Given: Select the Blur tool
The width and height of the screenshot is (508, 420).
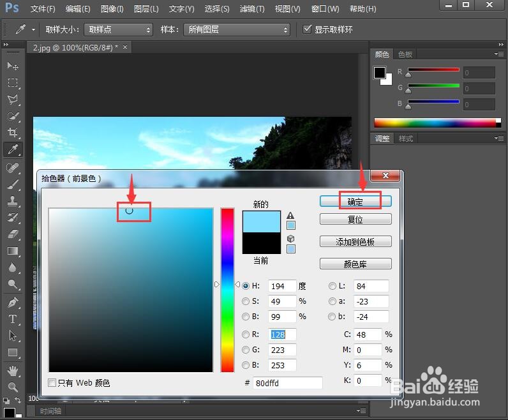Looking at the screenshot, I should click(x=13, y=267).
